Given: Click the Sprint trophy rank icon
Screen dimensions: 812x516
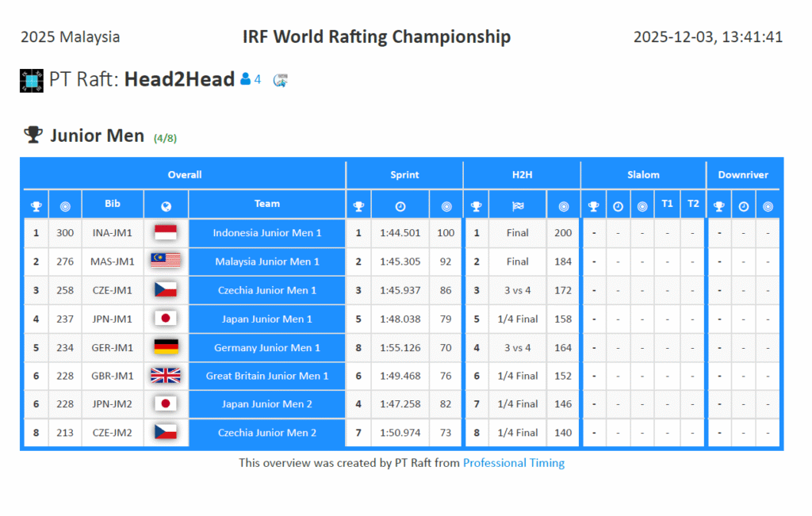Looking at the screenshot, I should pos(358,207).
